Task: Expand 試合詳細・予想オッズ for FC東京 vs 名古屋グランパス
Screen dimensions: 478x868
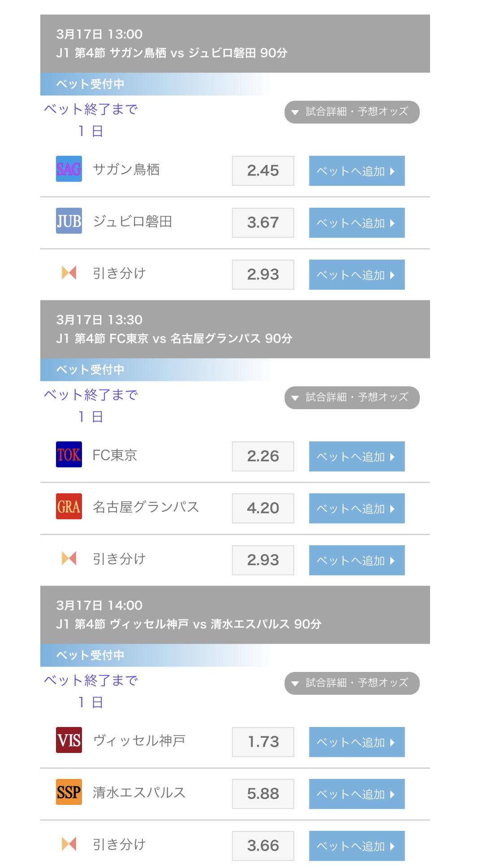Action: (352, 398)
